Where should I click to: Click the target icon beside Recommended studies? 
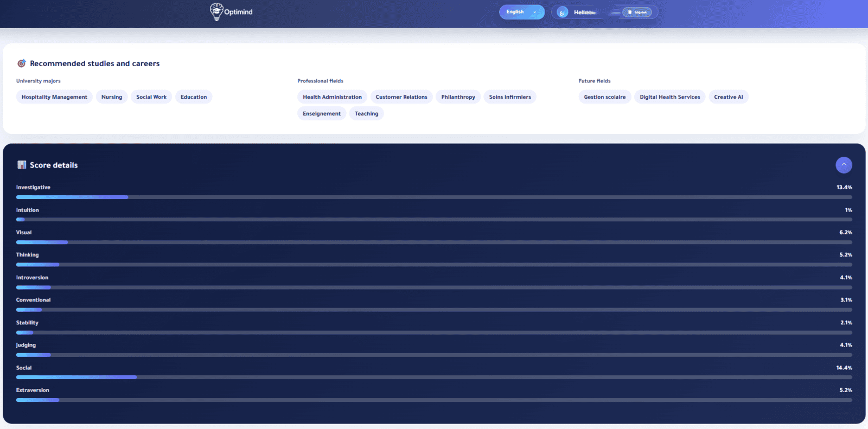coord(22,63)
